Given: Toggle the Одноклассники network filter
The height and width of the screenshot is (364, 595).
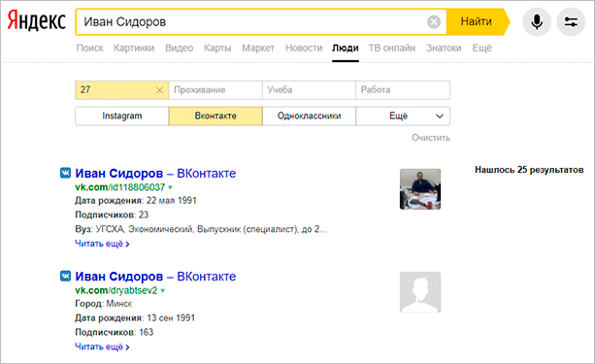Looking at the screenshot, I should [x=309, y=116].
